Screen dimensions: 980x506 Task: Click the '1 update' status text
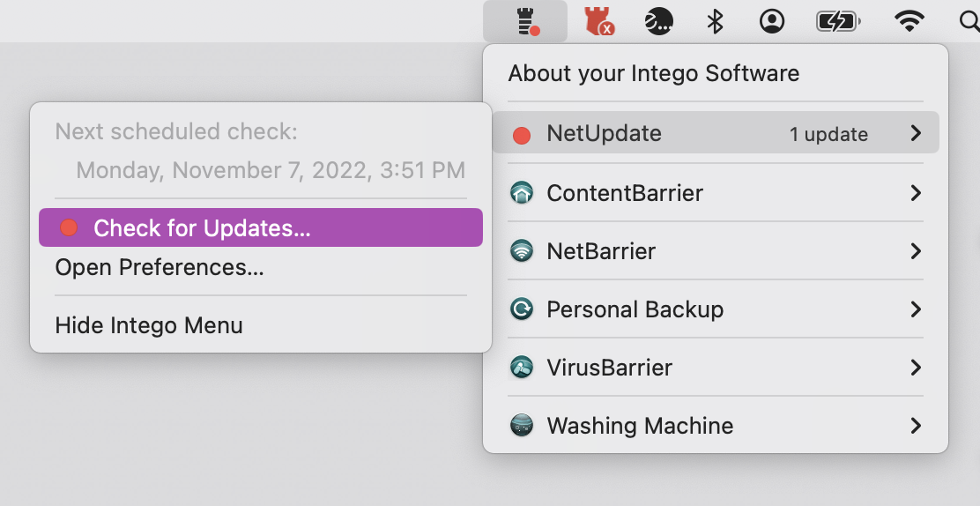pos(828,134)
